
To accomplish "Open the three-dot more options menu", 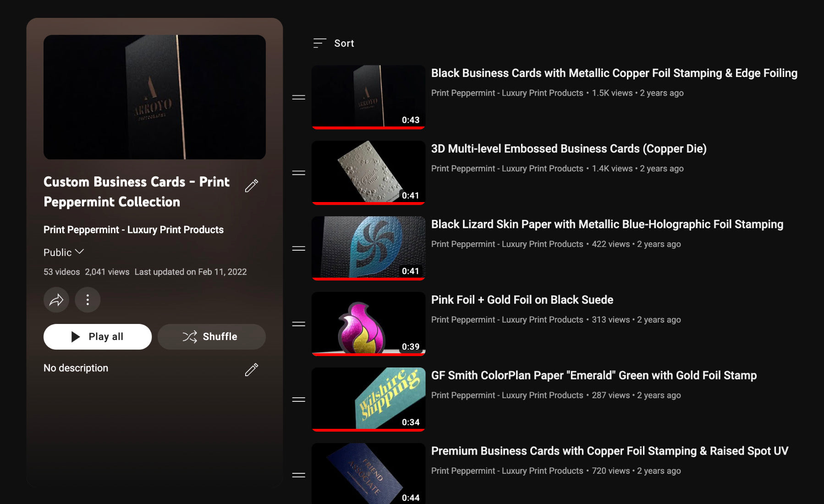I will point(88,300).
